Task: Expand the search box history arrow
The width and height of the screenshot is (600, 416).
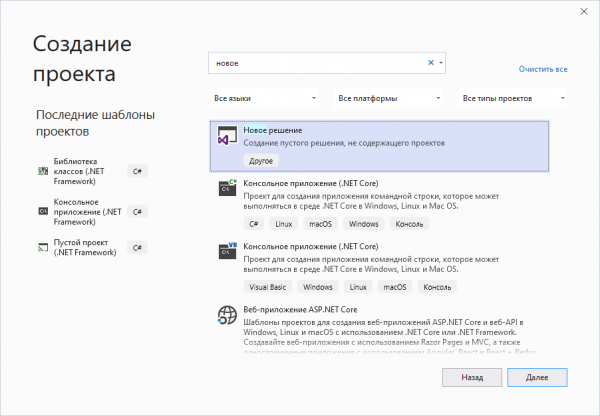Action: (x=441, y=62)
